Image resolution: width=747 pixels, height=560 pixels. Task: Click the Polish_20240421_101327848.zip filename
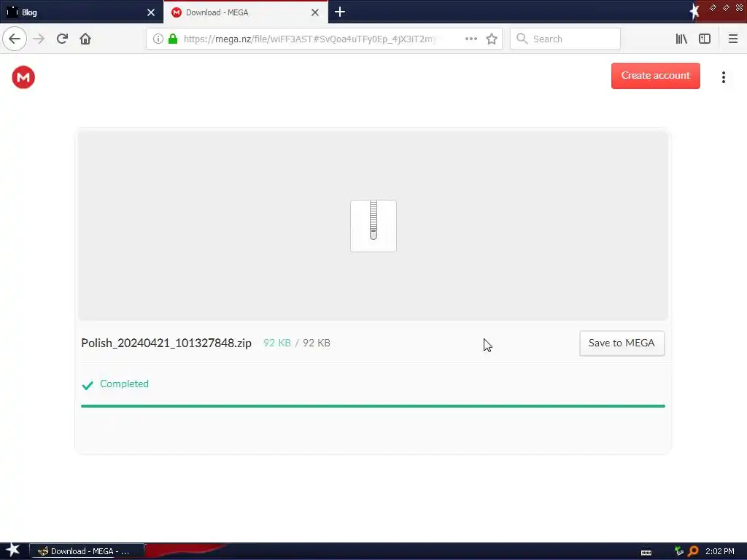coord(166,343)
